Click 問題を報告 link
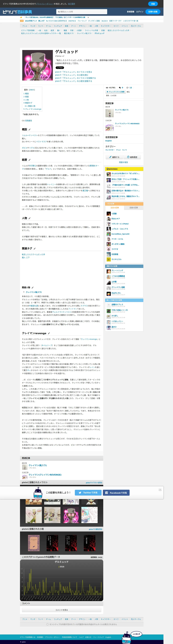173x644 pixels. click(123, 163)
